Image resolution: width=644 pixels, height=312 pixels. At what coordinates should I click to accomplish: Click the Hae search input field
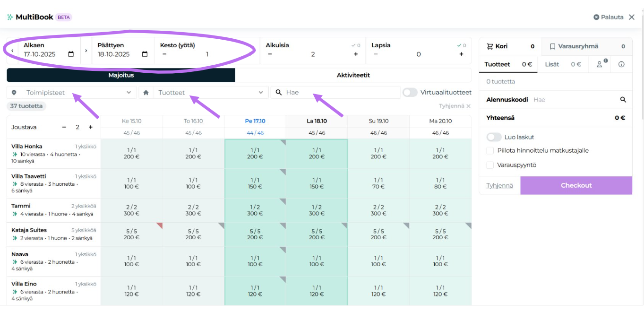click(340, 93)
